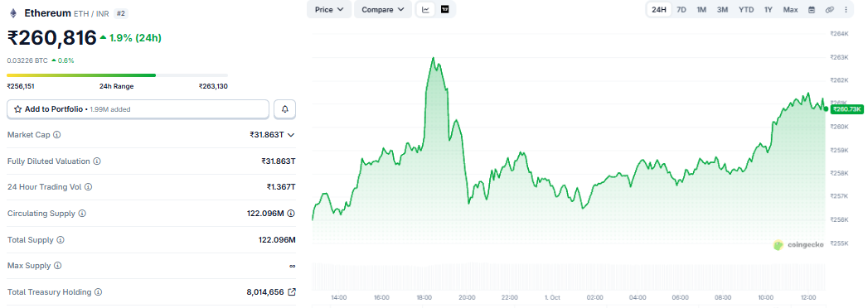Click the 0.03226 BTC value
868x308 pixels.
pos(27,60)
